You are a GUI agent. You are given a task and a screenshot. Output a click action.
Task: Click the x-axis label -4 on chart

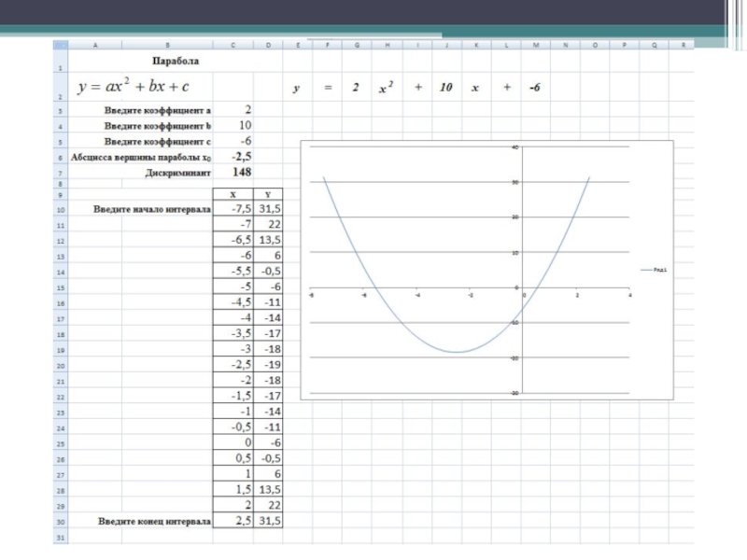click(x=417, y=295)
